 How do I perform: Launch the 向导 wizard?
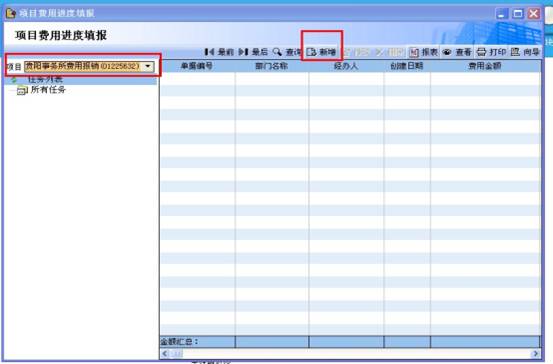[x=525, y=52]
